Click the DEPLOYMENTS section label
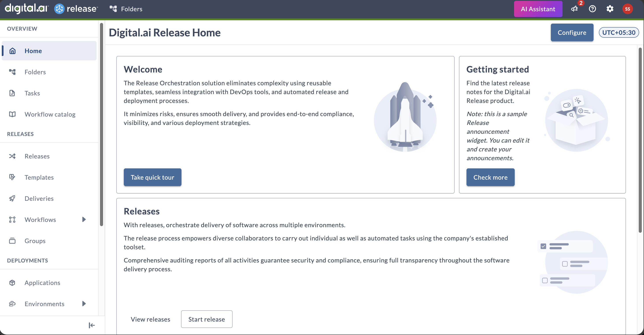Screen dimensions: 644x335 click(x=28, y=261)
